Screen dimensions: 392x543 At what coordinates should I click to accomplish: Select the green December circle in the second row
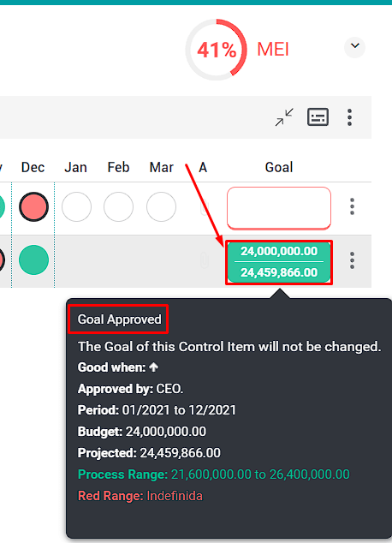click(x=33, y=260)
